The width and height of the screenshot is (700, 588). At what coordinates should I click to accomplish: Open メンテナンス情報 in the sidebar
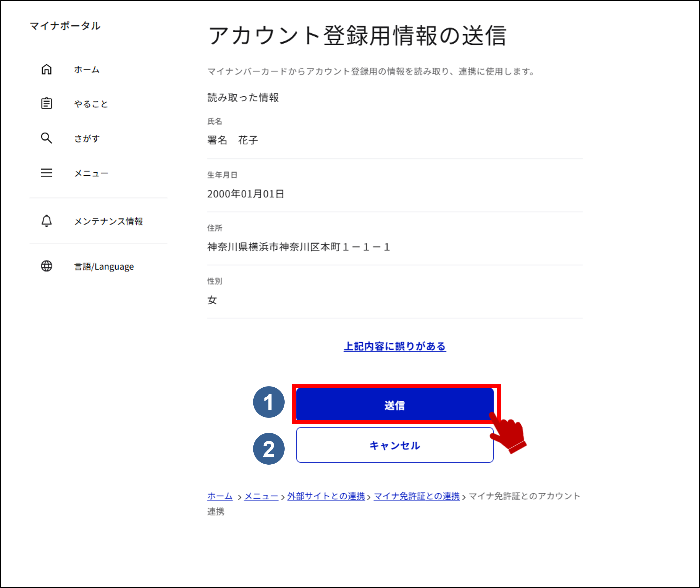(x=108, y=221)
